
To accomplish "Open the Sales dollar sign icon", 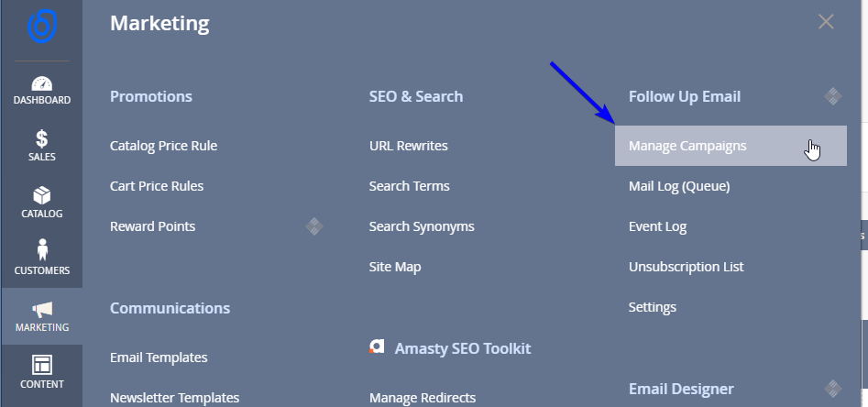I will (x=41, y=139).
